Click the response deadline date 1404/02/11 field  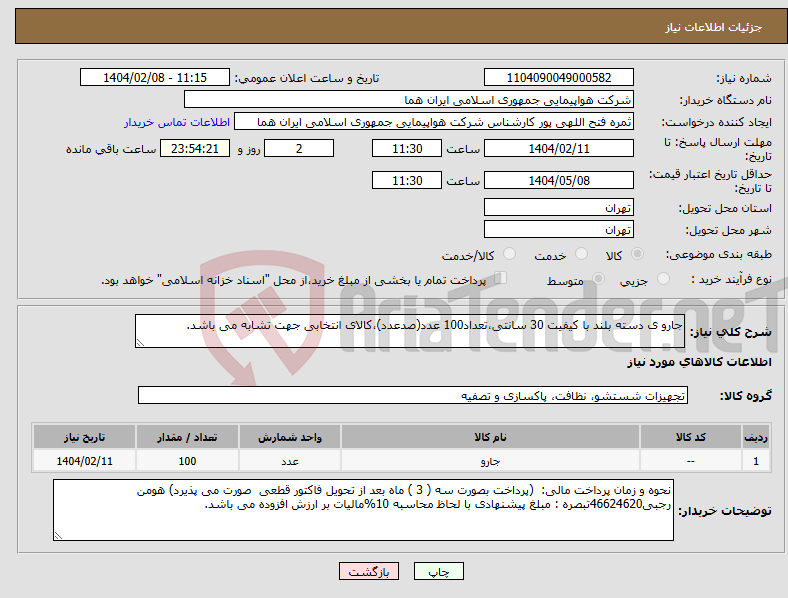click(559, 149)
